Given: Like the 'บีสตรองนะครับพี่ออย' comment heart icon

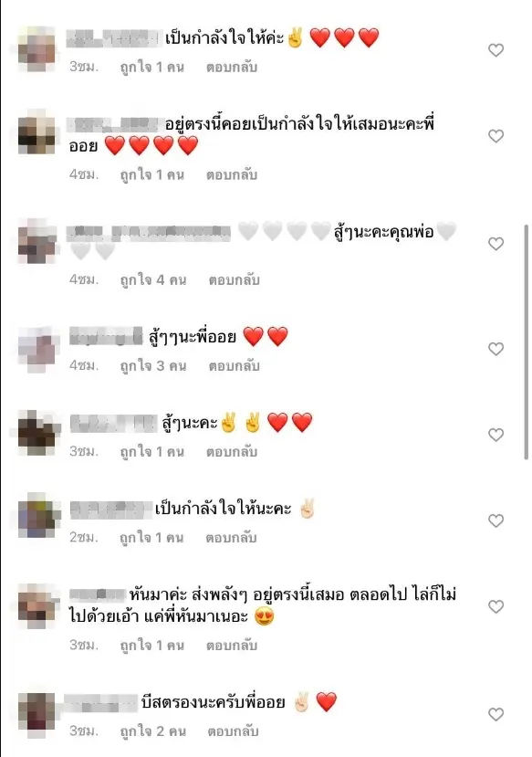Looking at the screenshot, I should point(495,714).
